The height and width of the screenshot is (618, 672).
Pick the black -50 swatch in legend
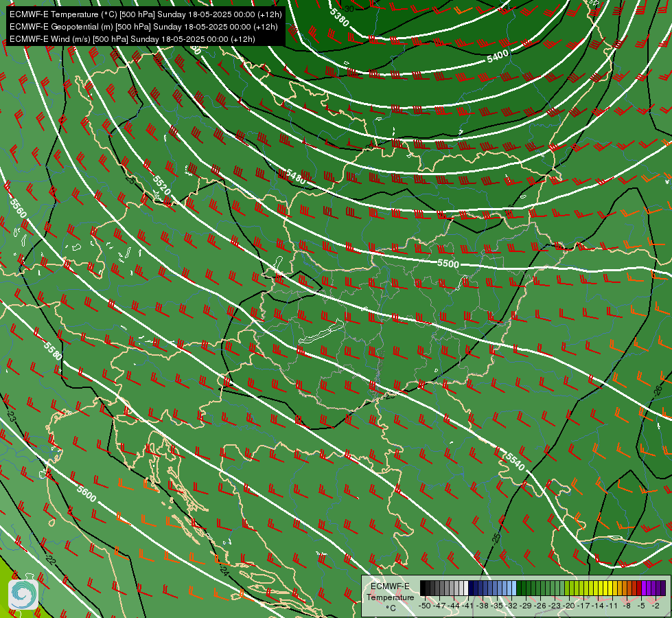(423, 588)
